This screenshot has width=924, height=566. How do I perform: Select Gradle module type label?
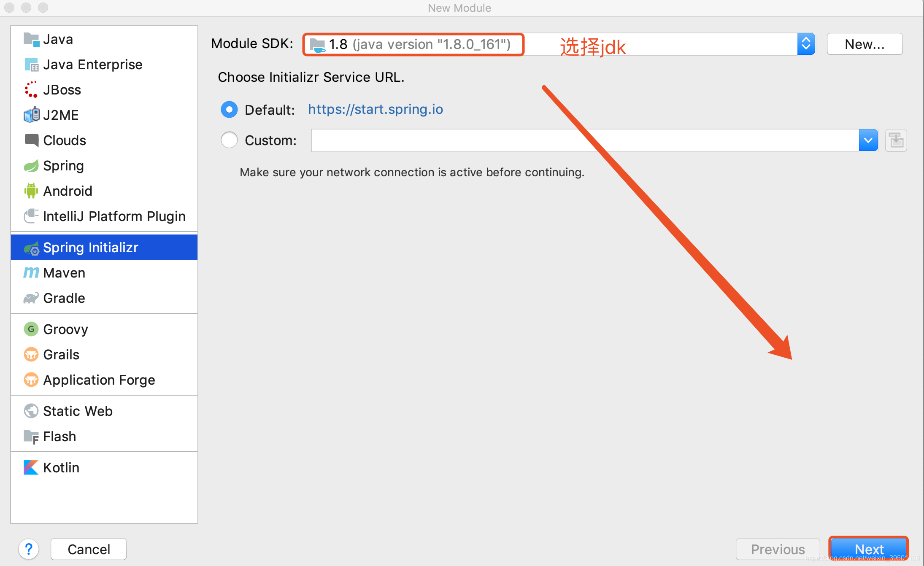[64, 298]
